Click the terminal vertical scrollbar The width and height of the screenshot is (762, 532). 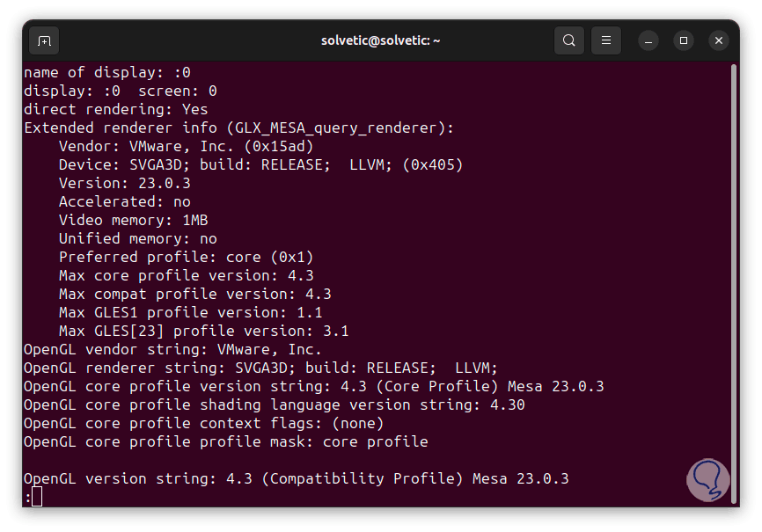[733, 264]
